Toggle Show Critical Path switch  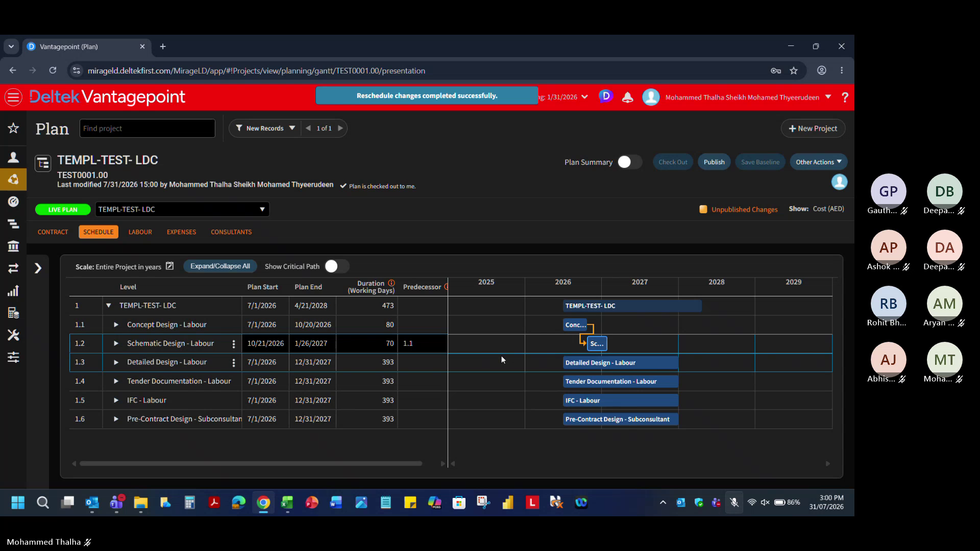(x=337, y=266)
